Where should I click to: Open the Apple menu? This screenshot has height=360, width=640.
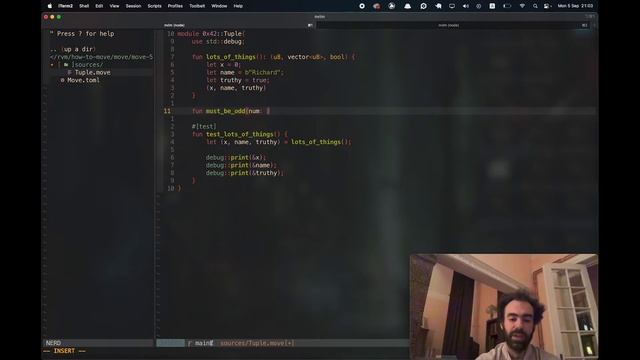tap(50, 6)
